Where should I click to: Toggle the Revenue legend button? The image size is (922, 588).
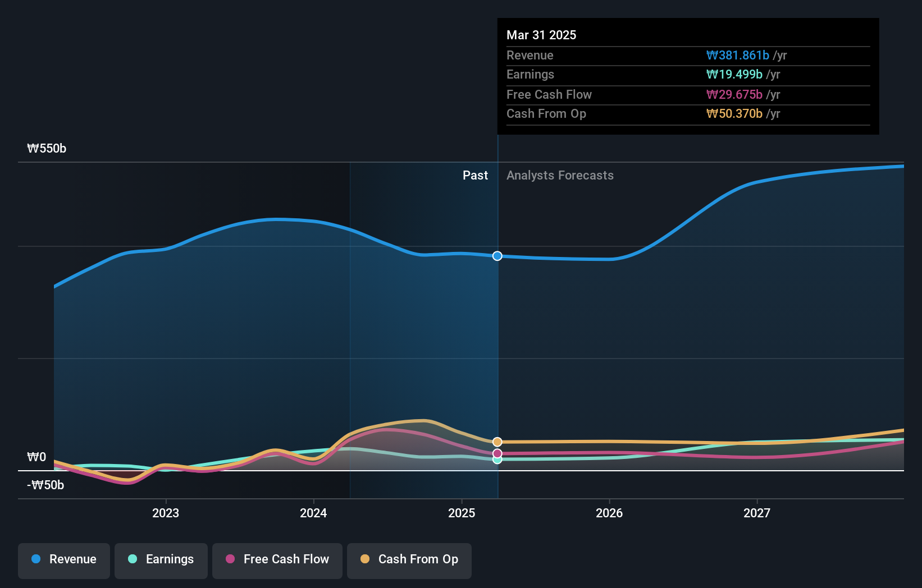tap(64, 561)
